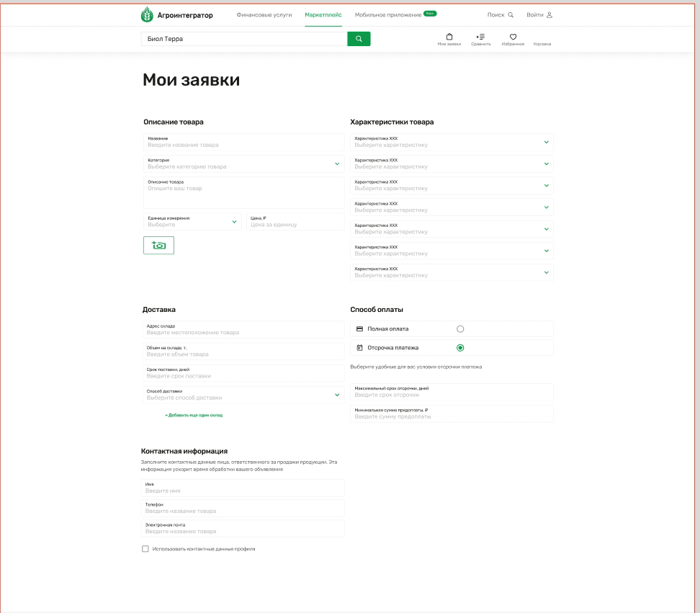Expand the Категория dropdown
The height and width of the screenshot is (613, 700).
click(336, 164)
